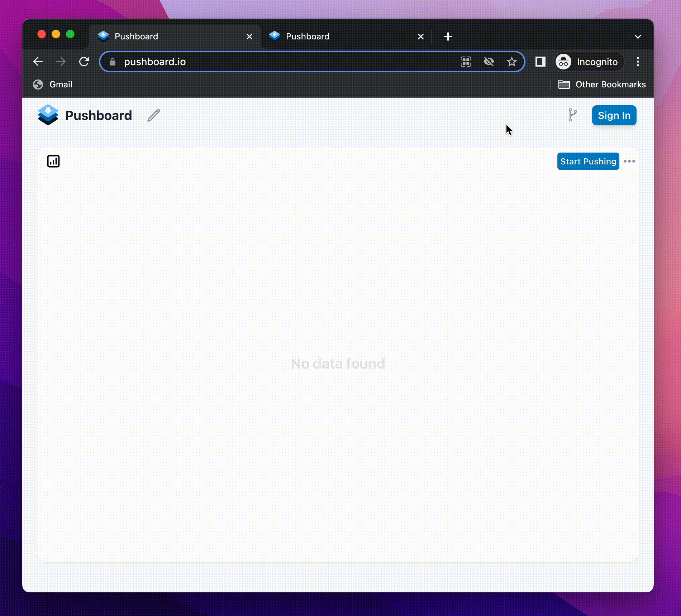
Task: Toggle the browser side panel
Action: click(x=540, y=62)
